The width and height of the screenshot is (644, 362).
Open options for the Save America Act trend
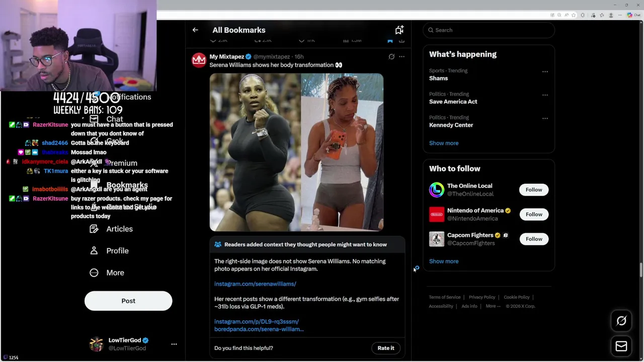tap(545, 95)
